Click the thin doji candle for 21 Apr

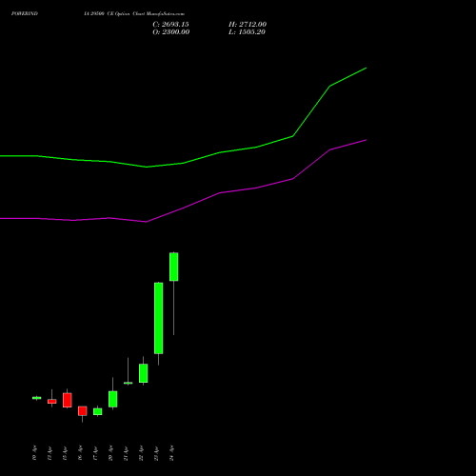pyautogui.click(x=129, y=383)
